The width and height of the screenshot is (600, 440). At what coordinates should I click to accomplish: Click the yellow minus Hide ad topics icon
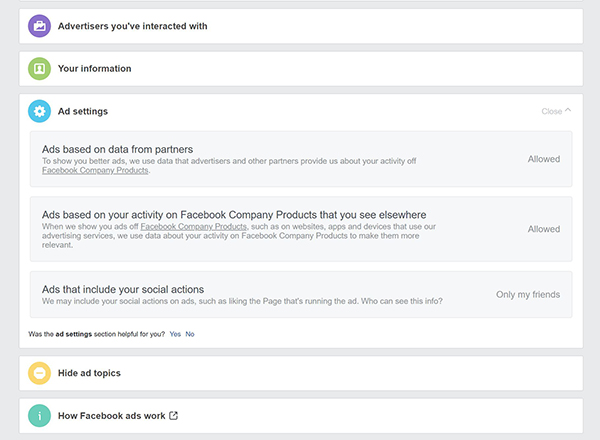click(x=39, y=373)
